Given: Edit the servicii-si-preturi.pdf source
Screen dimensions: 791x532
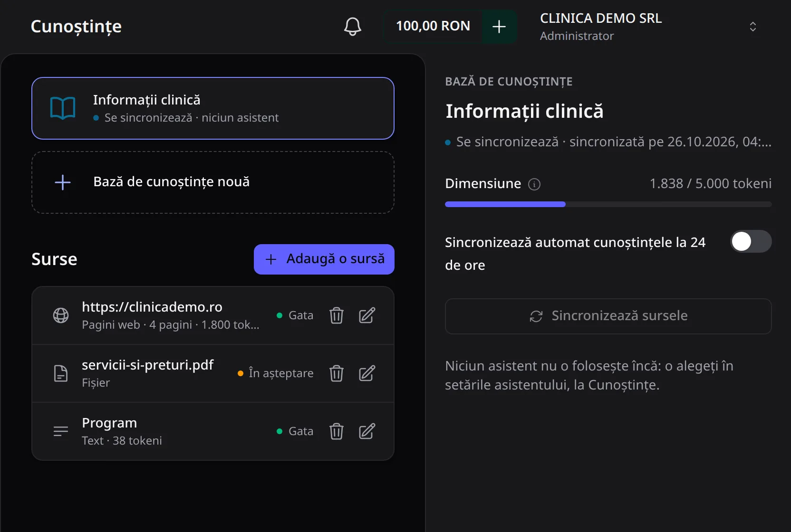Looking at the screenshot, I should tap(367, 373).
